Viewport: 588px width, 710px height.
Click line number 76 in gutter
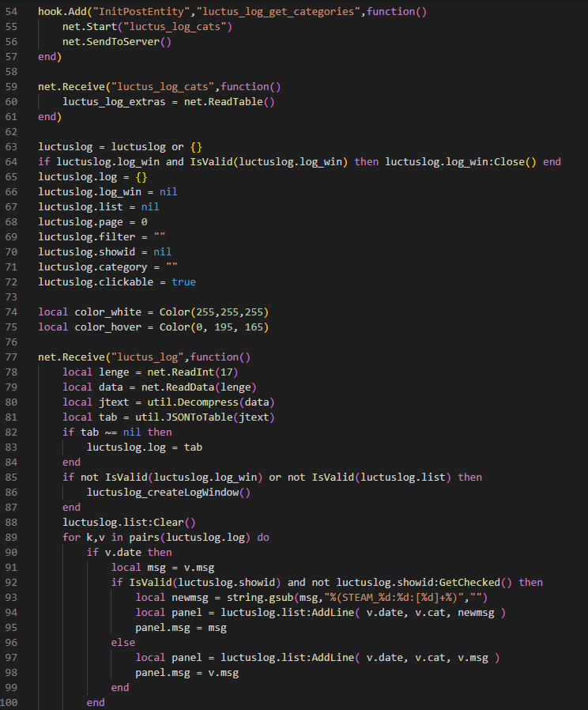(11, 342)
